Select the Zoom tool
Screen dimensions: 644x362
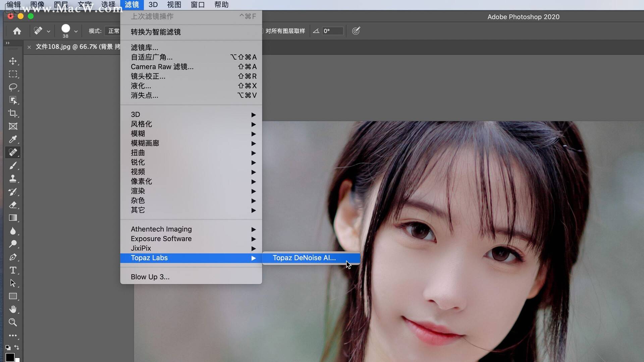pyautogui.click(x=13, y=322)
